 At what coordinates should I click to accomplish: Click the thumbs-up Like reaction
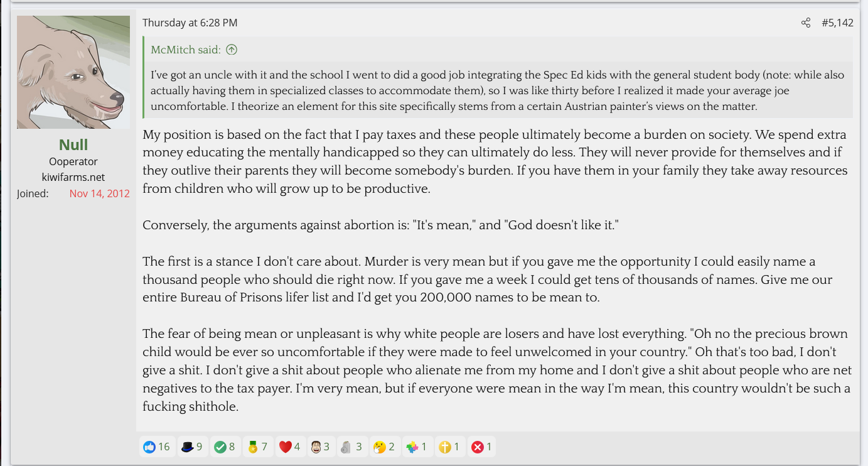(156, 447)
